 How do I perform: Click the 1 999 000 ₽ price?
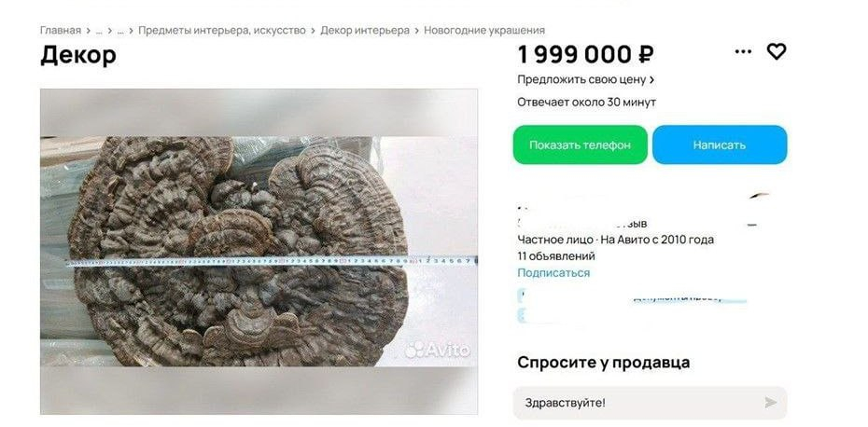586,54
